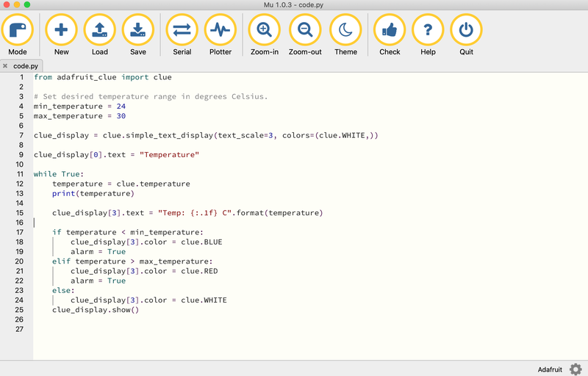This screenshot has width=588, height=376.
Task: Place cursor on empty line 16
Action: point(147,223)
